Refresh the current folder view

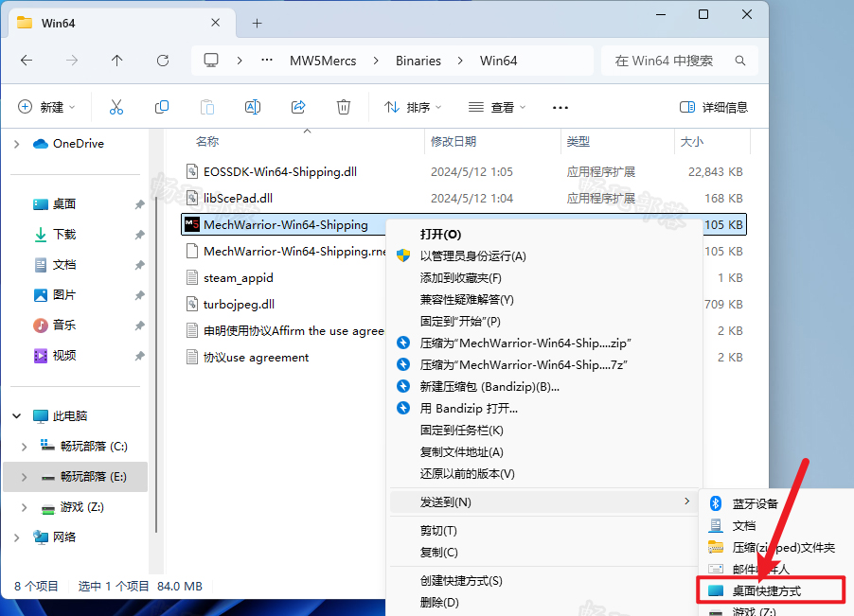pos(163,61)
